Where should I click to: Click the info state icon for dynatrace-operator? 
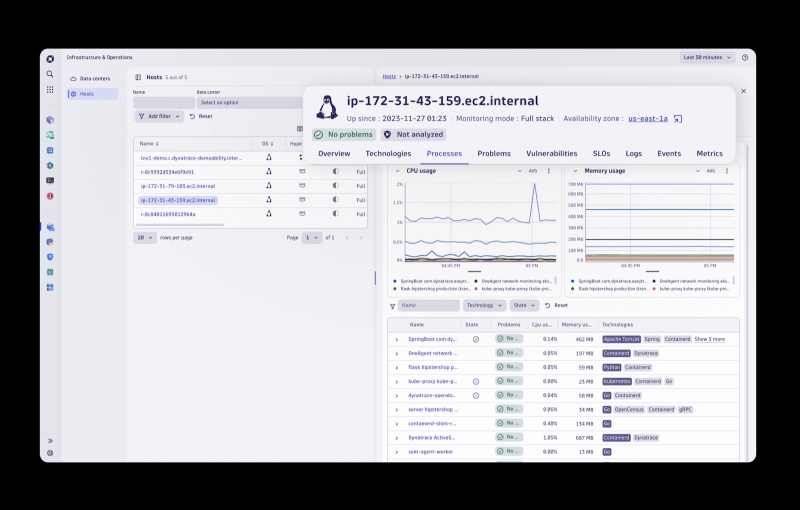click(x=476, y=395)
